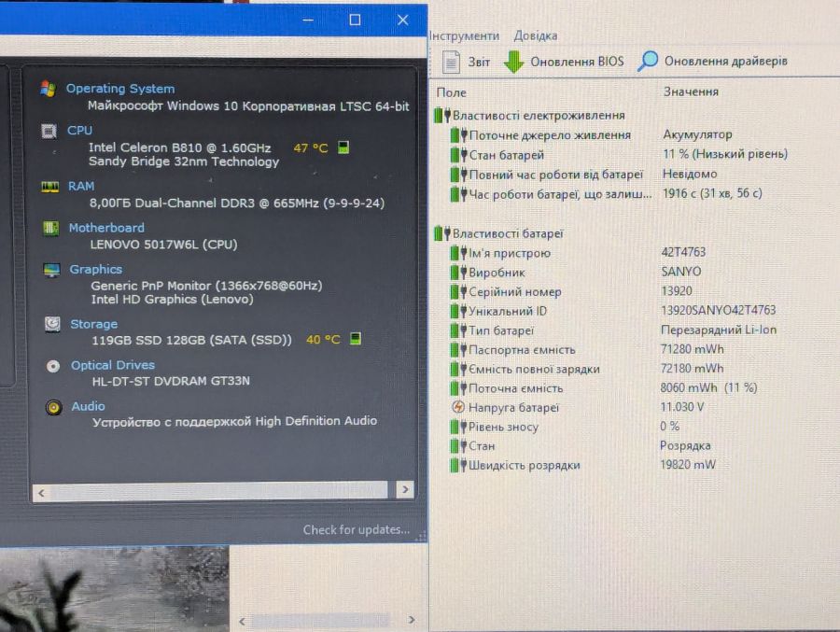
Task: Select the Серійний номер row
Action: (x=571, y=291)
